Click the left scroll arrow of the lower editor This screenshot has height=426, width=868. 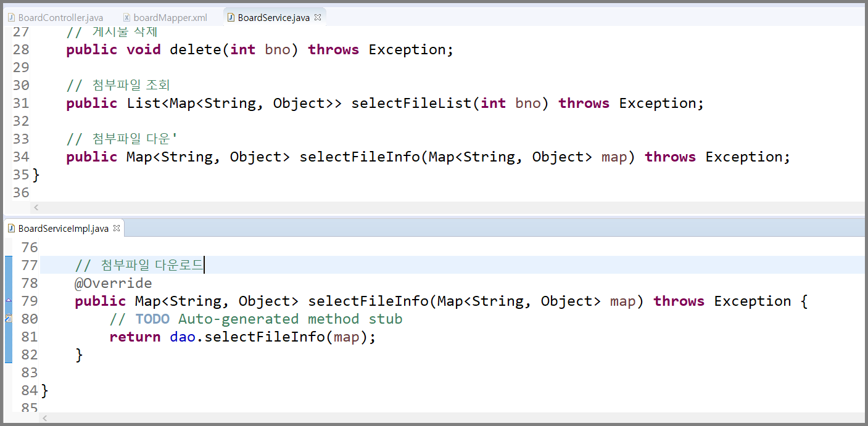(x=44, y=419)
